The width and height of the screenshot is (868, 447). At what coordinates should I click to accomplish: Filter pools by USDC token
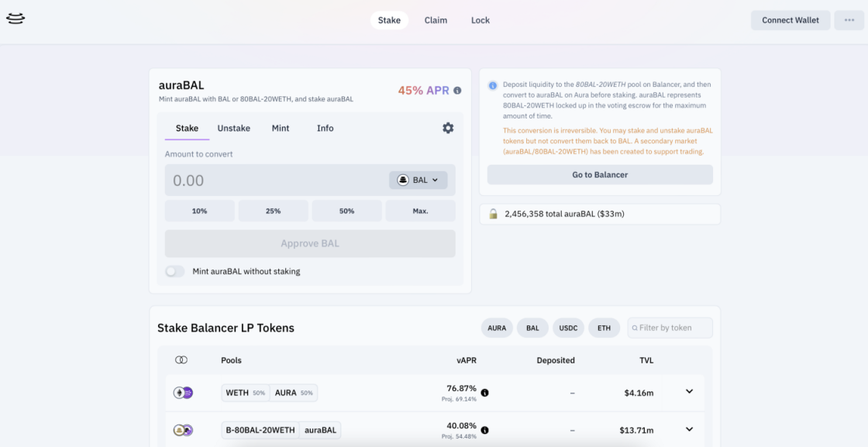point(569,328)
